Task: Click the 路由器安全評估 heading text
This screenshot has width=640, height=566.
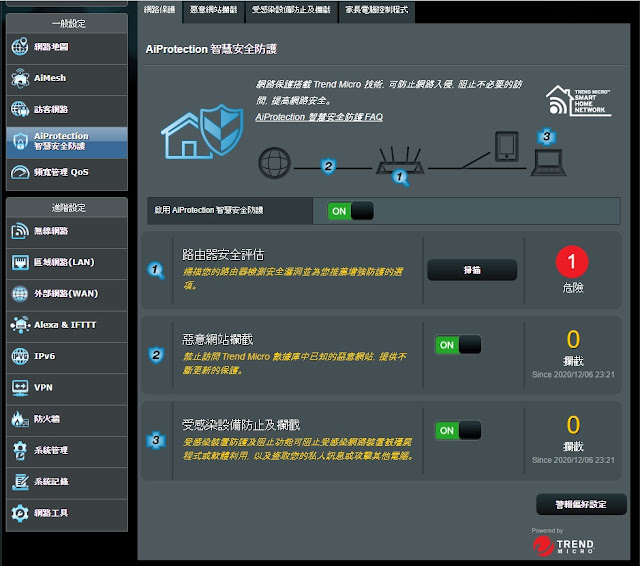Action: click(223, 255)
